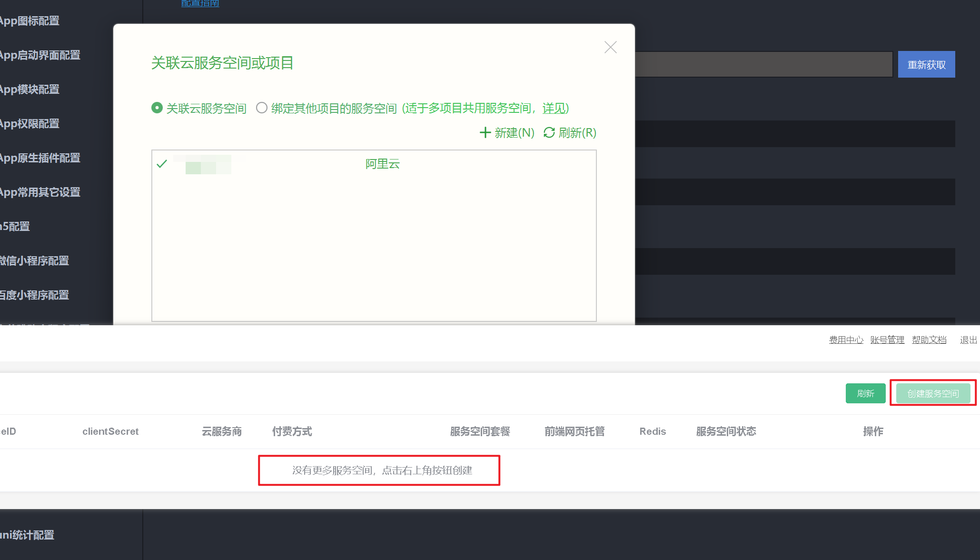
Task: Open 账号管理 link
Action: click(x=887, y=340)
